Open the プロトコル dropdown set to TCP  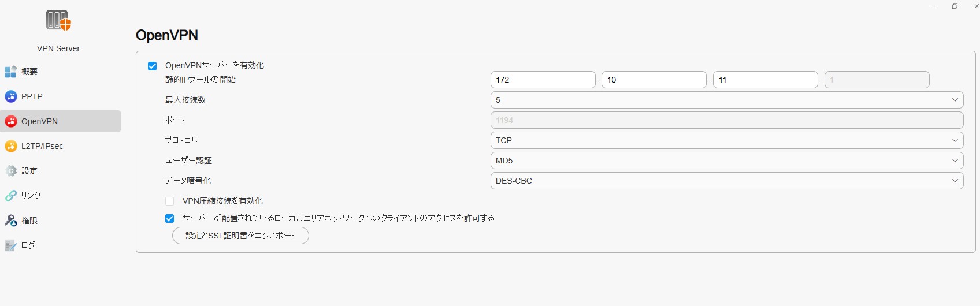pyautogui.click(x=726, y=140)
